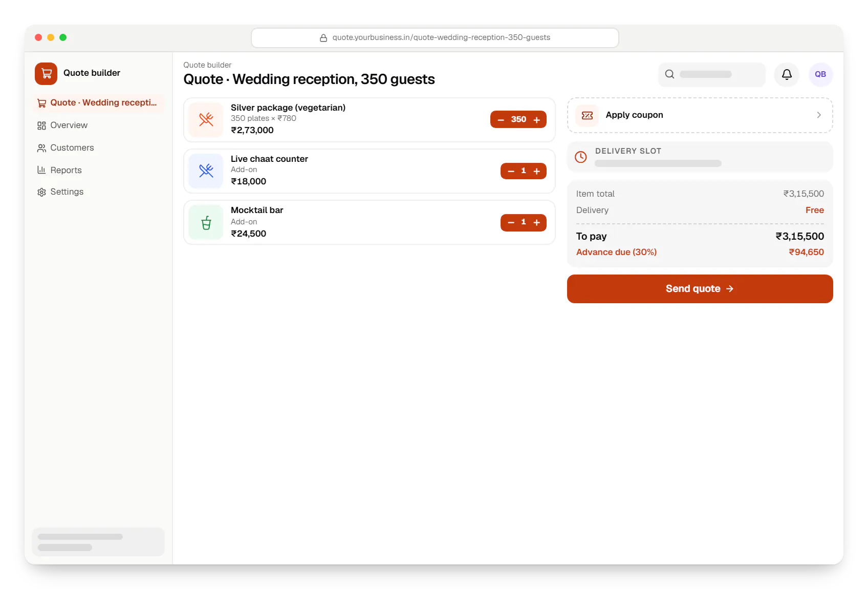Screen dimensions: 868x589
Task: Decrease Silver package quantity with minus
Action: [501, 120]
